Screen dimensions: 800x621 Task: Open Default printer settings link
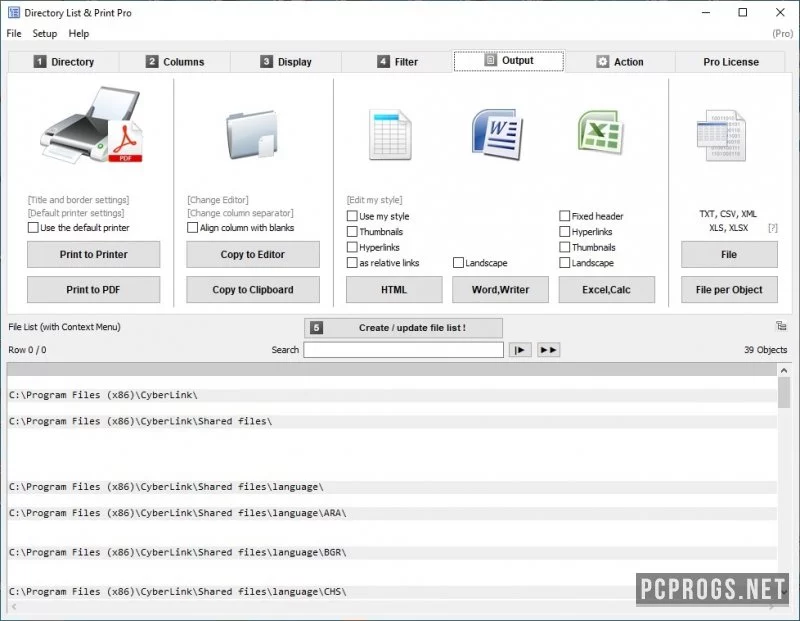click(x=76, y=213)
